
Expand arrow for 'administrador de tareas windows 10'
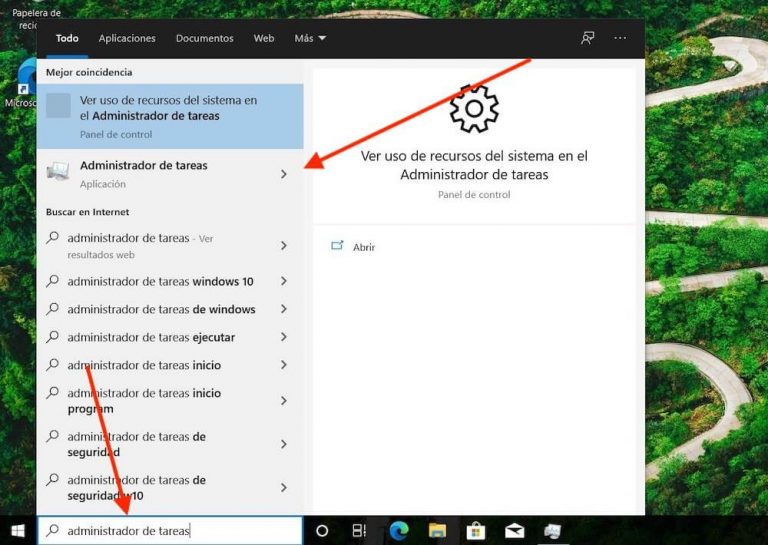point(284,281)
